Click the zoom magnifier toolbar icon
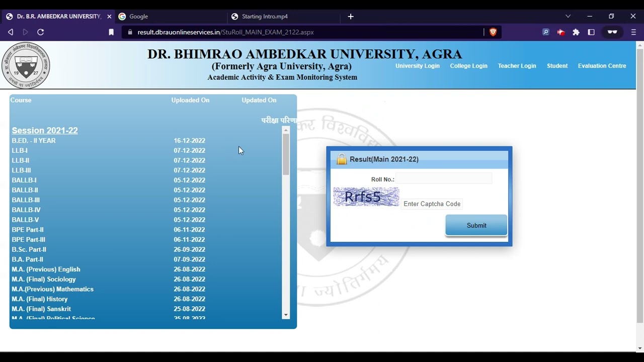 coord(546,32)
